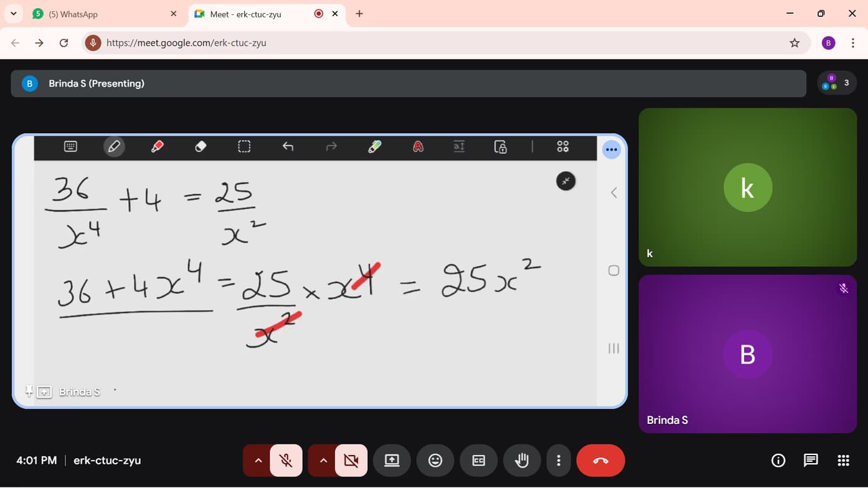Turn on the camera
868x488 pixels.
pyautogui.click(x=351, y=460)
